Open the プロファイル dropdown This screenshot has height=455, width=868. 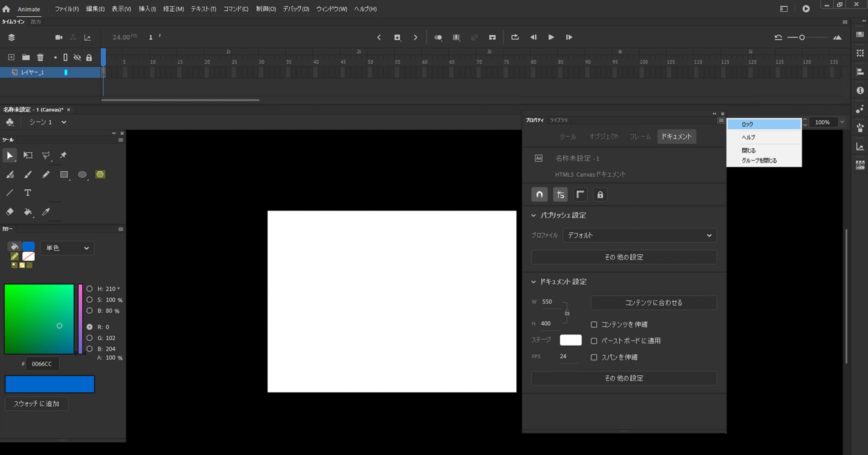pos(639,235)
